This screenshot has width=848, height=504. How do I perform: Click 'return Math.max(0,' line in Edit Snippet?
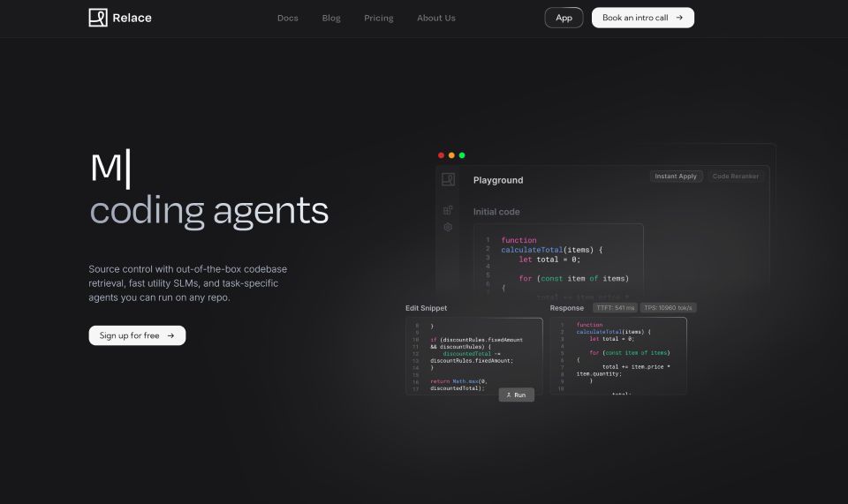(458, 380)
